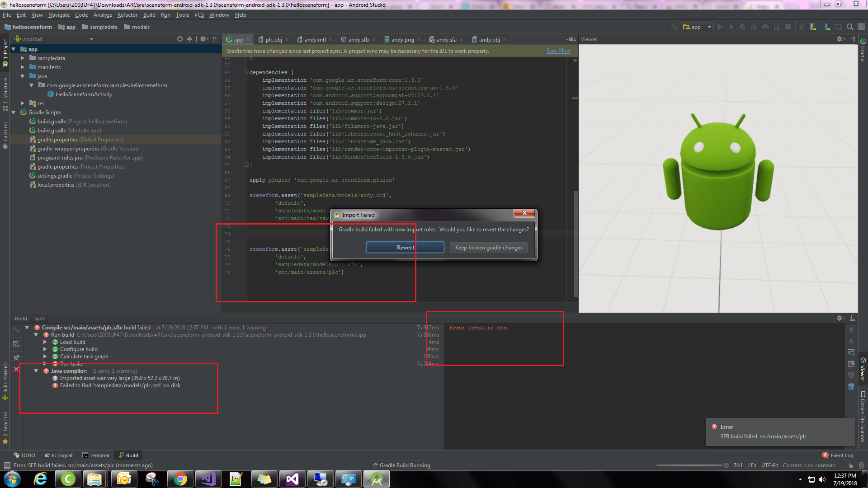Click the red X close icon in Build panel

click(16, 369)
